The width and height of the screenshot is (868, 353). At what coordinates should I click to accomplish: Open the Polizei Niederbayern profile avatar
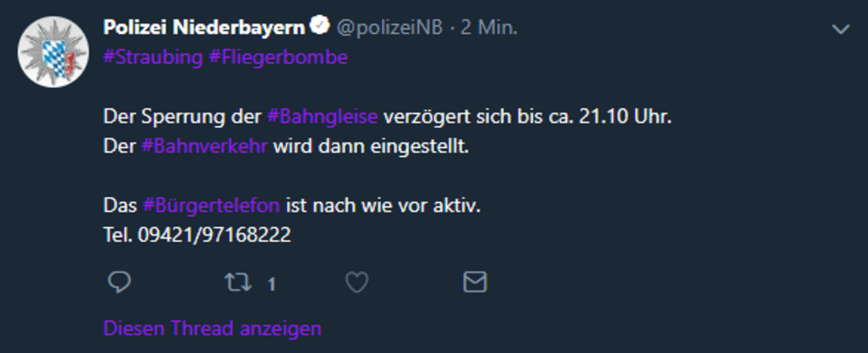coord(53,52)
